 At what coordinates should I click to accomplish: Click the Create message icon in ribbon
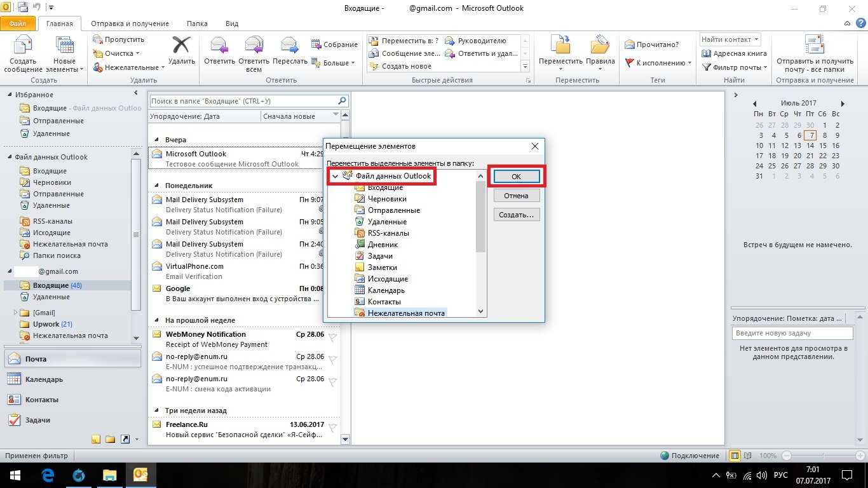coord(23,46)
